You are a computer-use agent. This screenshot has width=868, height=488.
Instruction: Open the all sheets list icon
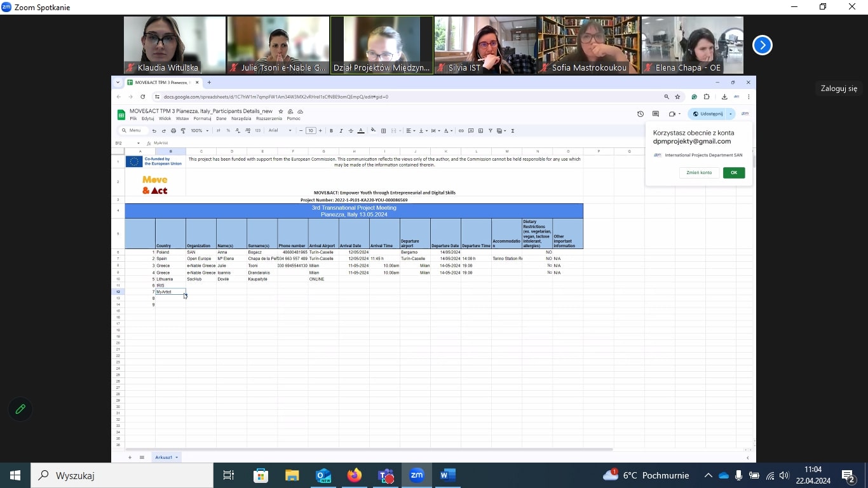[x=142, y=457]
